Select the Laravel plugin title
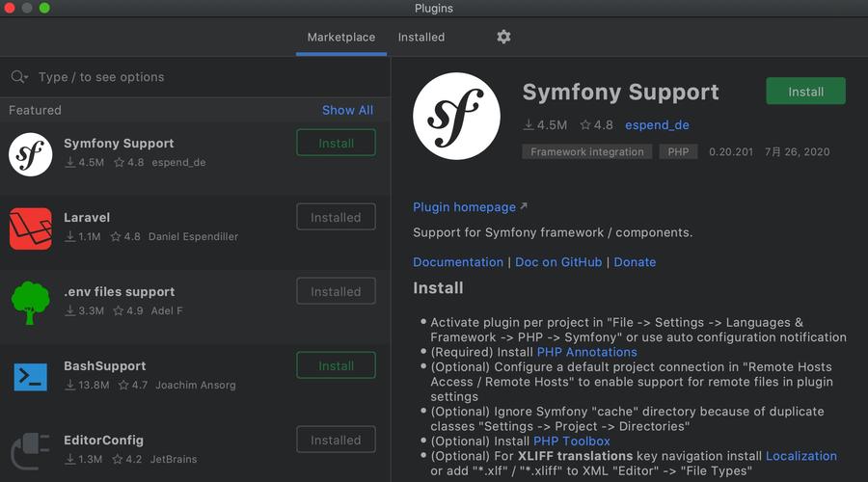This screenshot has width=868, height=482. (87, 218)
